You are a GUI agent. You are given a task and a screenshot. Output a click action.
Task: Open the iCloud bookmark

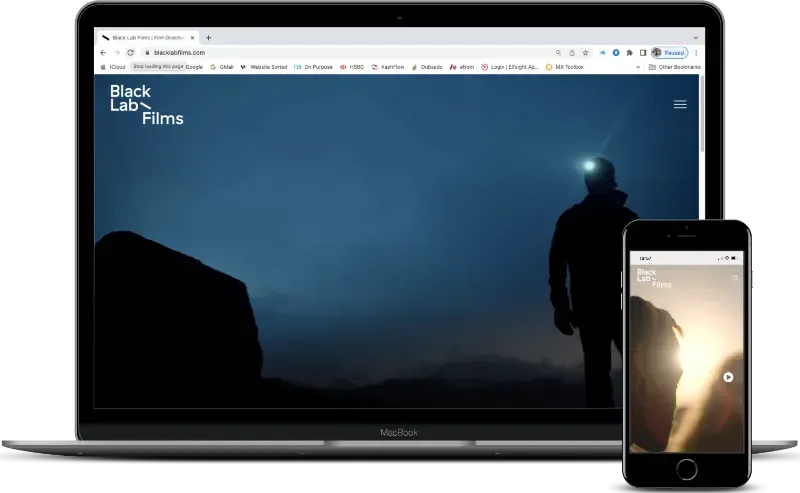113,67
